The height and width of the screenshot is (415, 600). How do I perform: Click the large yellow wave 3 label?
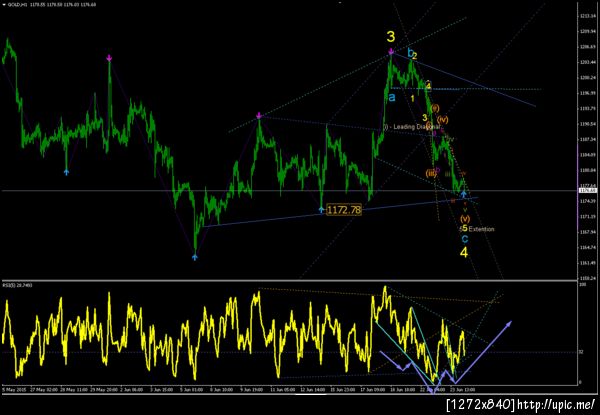[x=390, y=37]
